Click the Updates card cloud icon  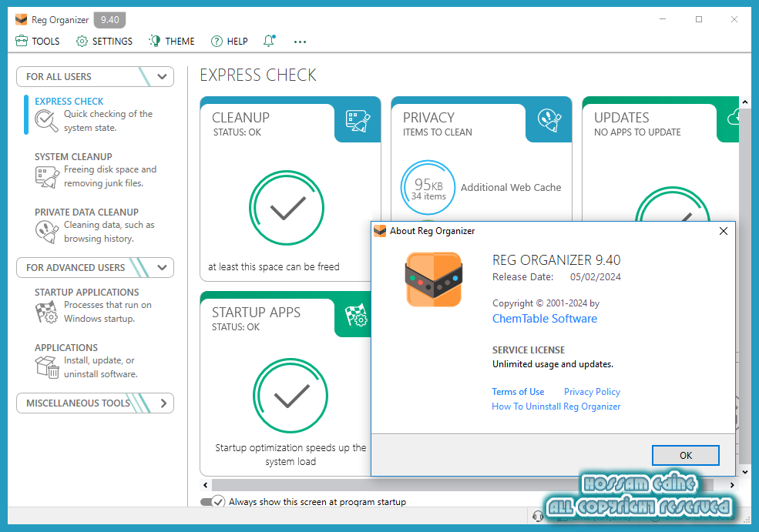(732, 118)
